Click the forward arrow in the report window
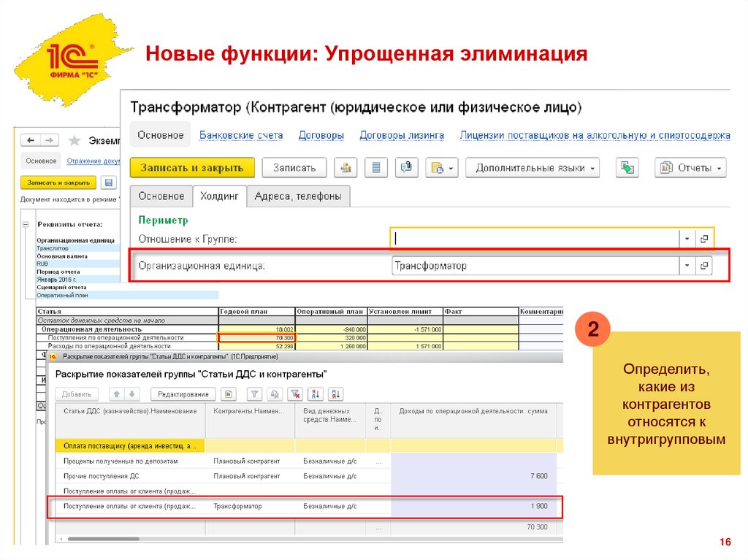This screenshot has width=748, height=560. tap(50, 140)
